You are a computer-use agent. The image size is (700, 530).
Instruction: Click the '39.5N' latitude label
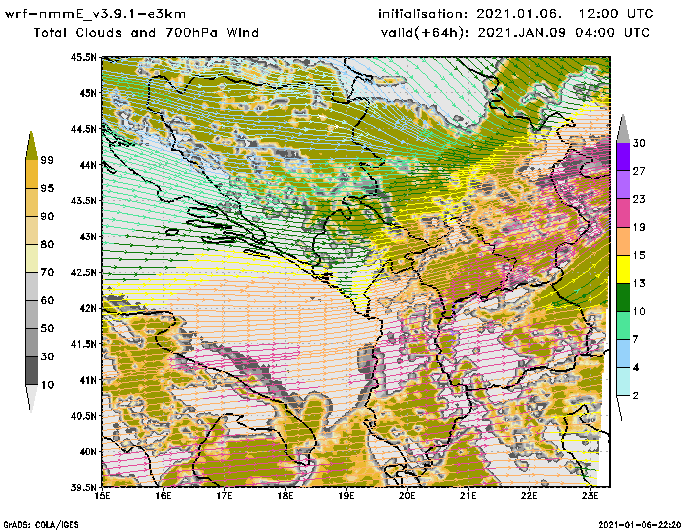pos(83,487)
